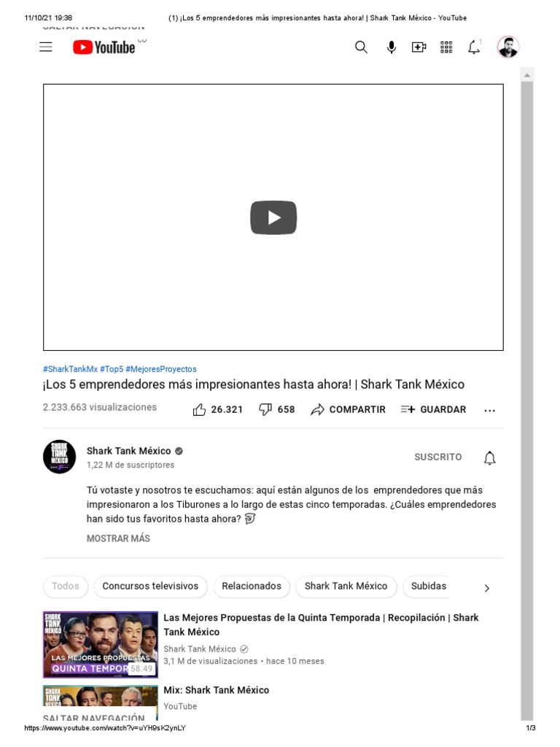Screen dimensions: 560x747
Task: Select the Todos filter chip
Action: point(66,586)
